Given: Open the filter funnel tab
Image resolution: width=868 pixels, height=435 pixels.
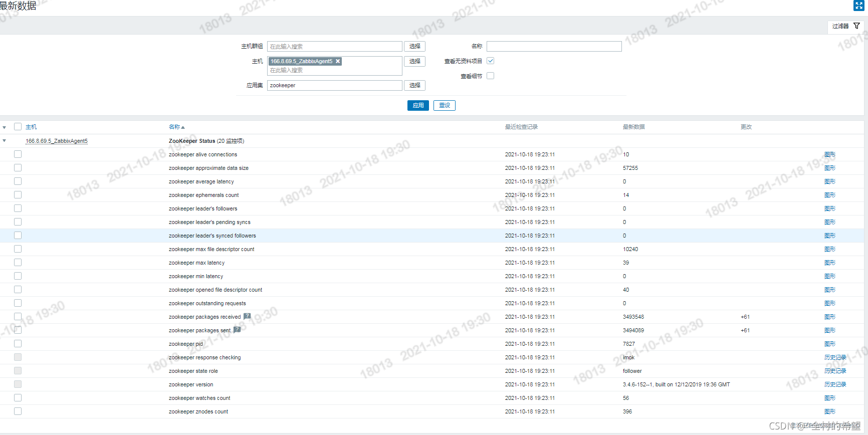Looking at the screenshot, I should (846, 26).
